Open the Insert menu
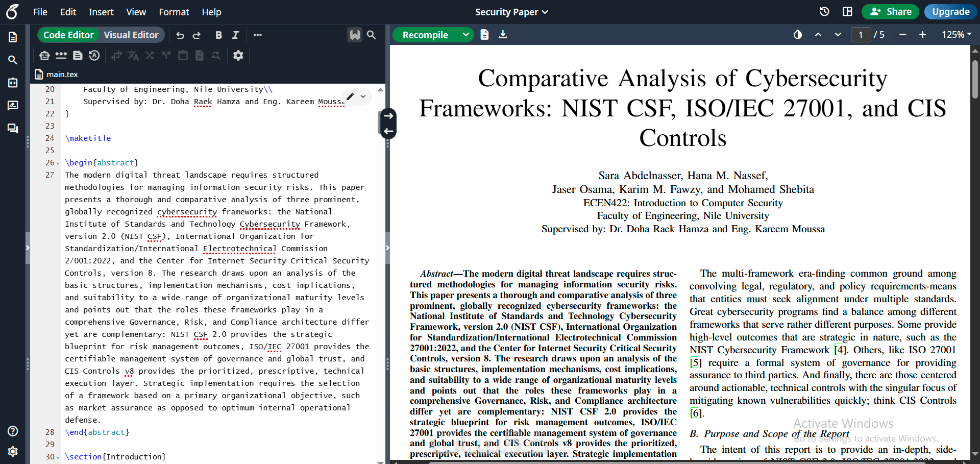This screenshot has height=464, width=980. click(101, 12)
